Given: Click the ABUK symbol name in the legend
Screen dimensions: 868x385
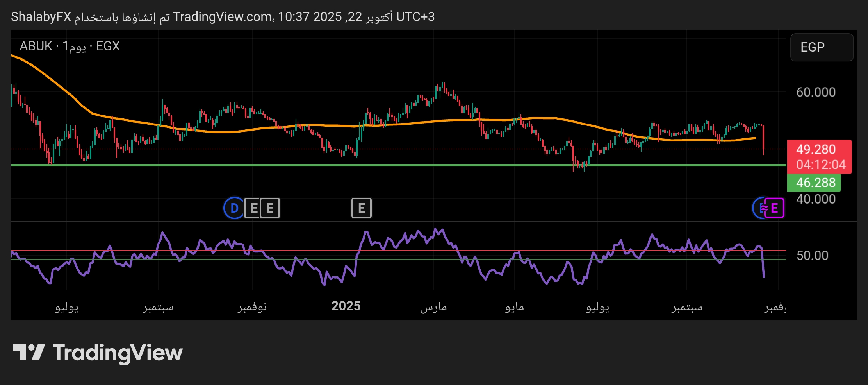Looking at the screenshot, I should 36,46.
